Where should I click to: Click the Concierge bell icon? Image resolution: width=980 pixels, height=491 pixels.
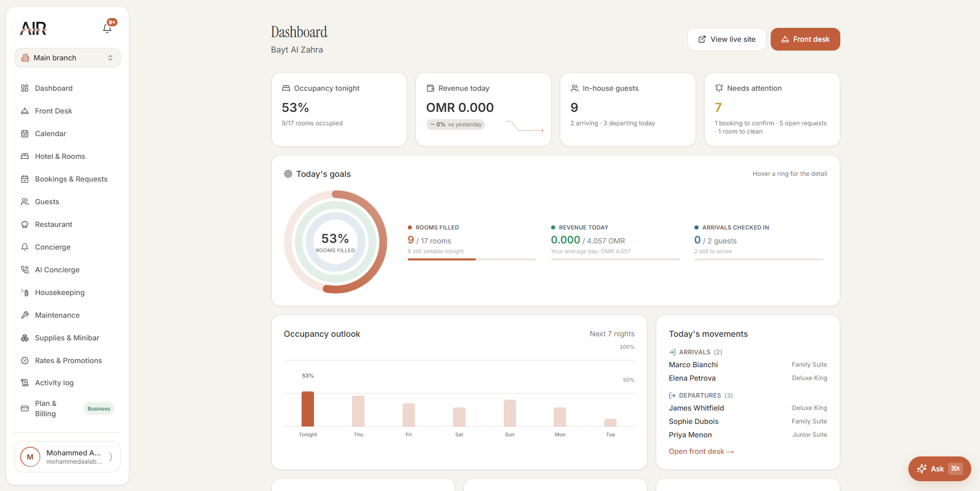coord(25,247)
